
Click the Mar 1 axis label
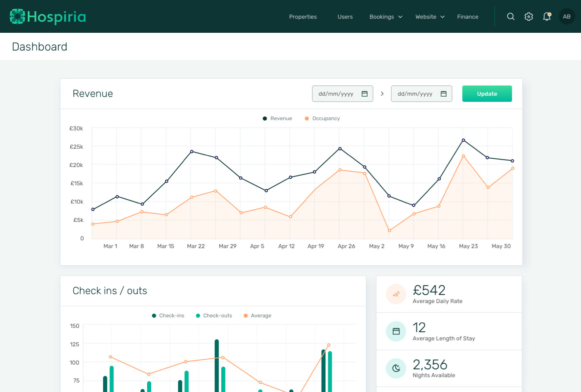point(110,246)
